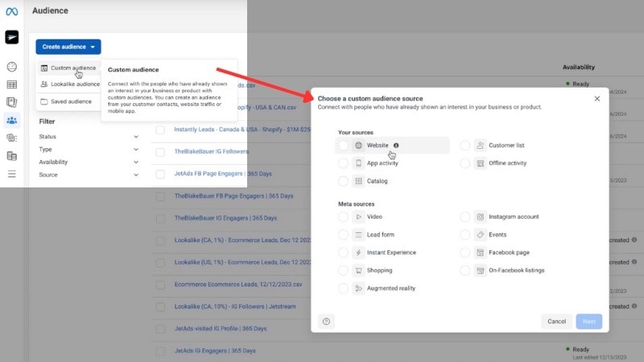Select the Lead form radio button
Screen dimensions: 644x362
pos(344,235)
